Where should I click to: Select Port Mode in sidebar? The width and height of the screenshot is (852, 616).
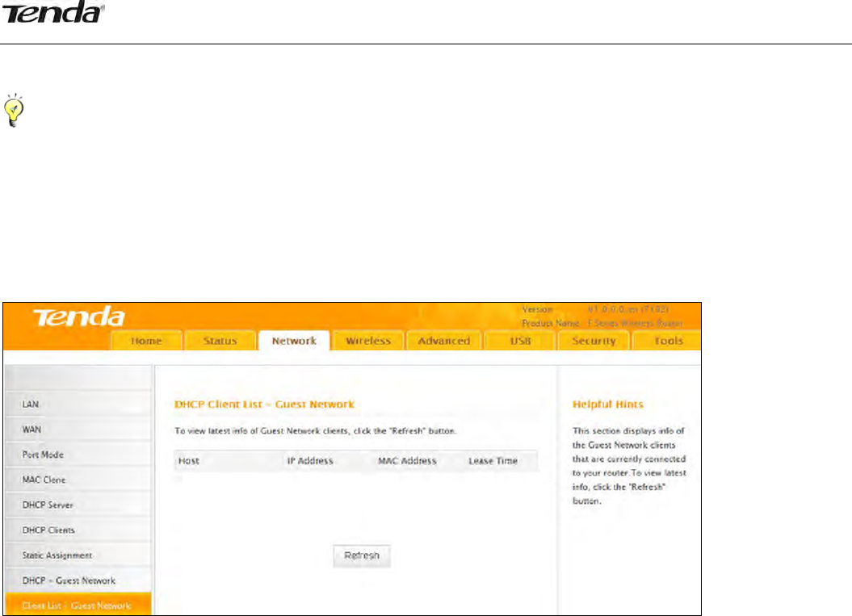[x=78, y=455]
